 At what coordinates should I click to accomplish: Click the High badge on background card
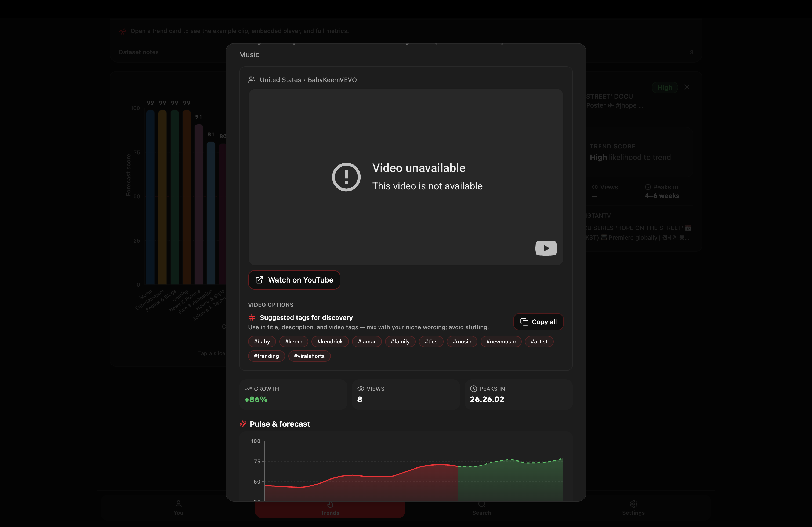pos(665,87)
